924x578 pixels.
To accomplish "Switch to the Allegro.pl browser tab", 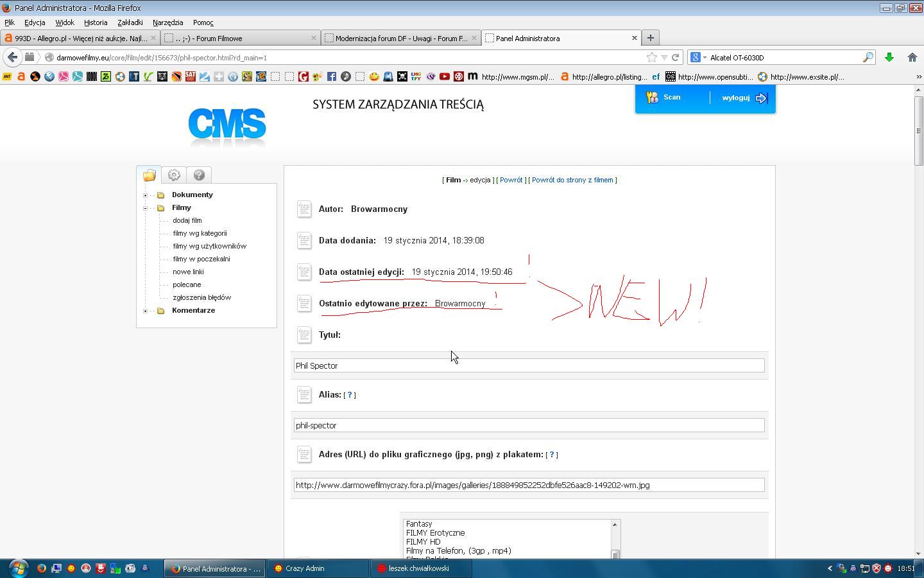I will 80,38.
